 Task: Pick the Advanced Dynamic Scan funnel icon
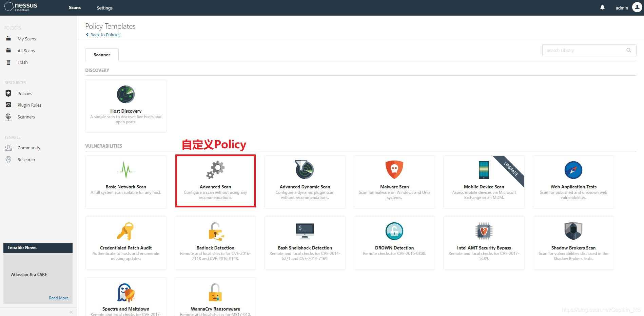(305, 169)
